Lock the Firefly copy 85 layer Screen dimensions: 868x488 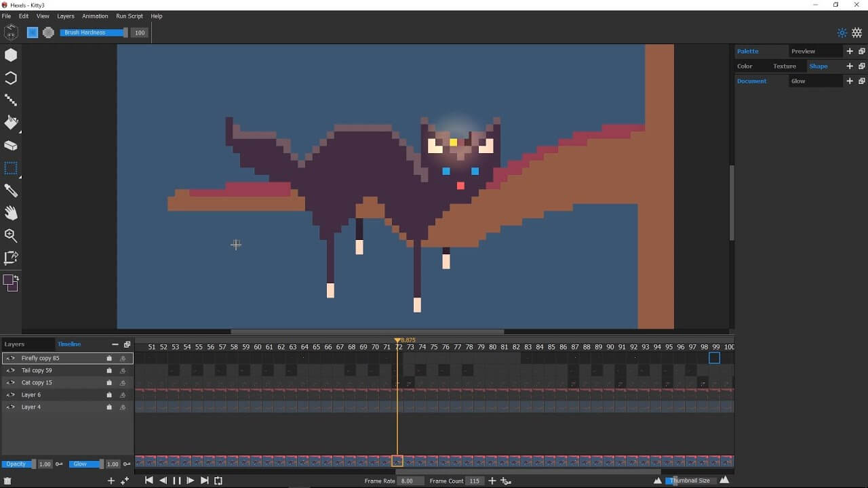click(109, 359)
